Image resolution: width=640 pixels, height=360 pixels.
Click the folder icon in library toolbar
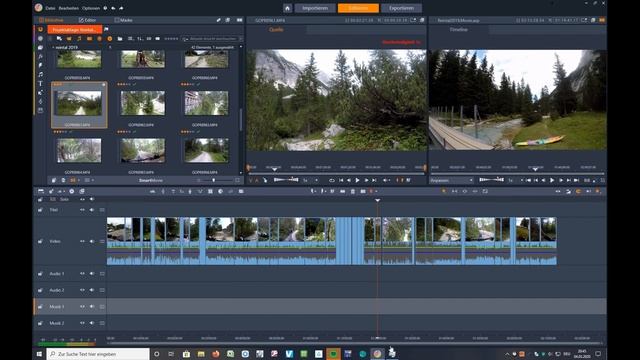tap(120, 39)
